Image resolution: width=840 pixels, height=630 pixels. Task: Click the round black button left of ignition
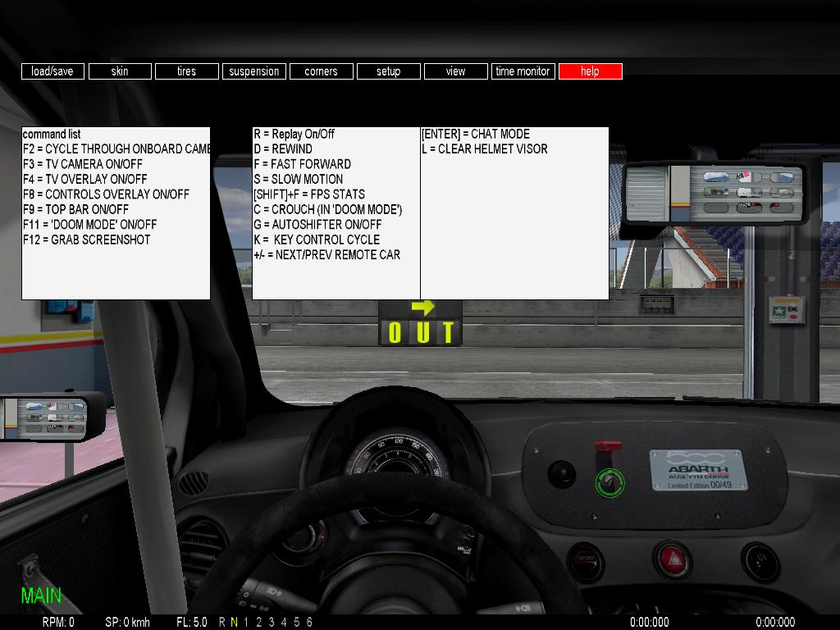[562, 473]
